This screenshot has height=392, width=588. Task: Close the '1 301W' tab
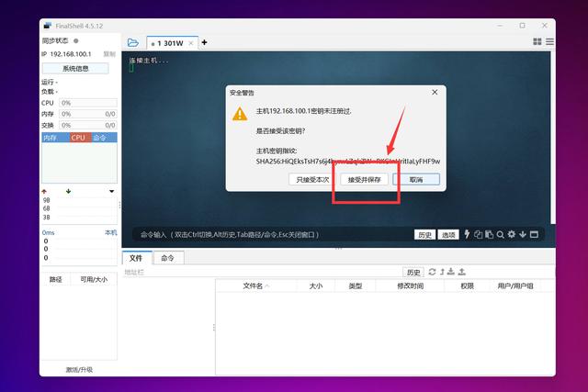pos(191,43)
